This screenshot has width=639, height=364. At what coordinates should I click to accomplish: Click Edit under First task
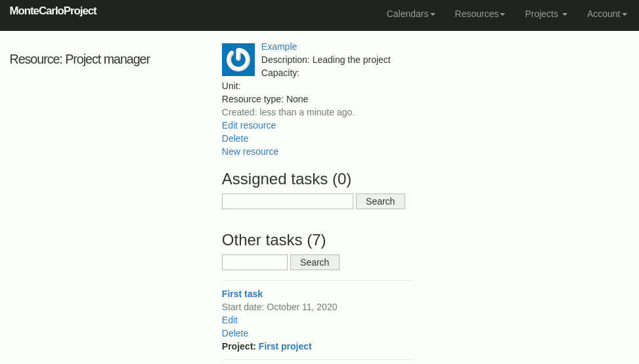[229, 320]
